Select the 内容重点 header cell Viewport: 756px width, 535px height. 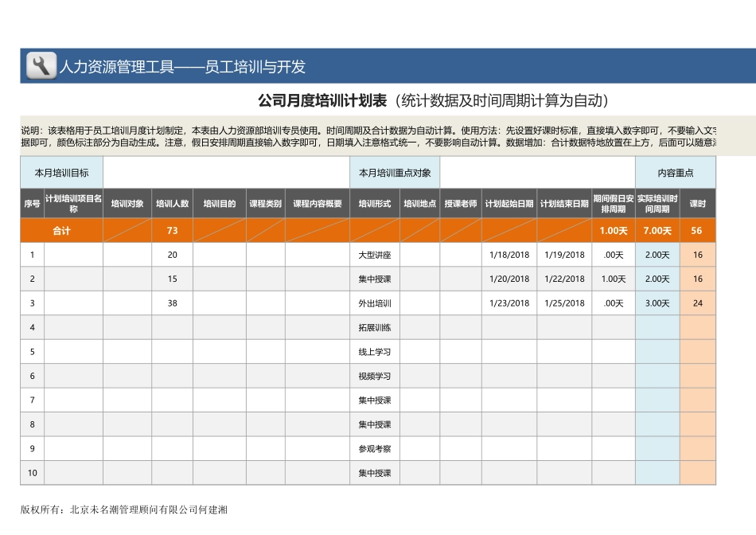point(676,173)
